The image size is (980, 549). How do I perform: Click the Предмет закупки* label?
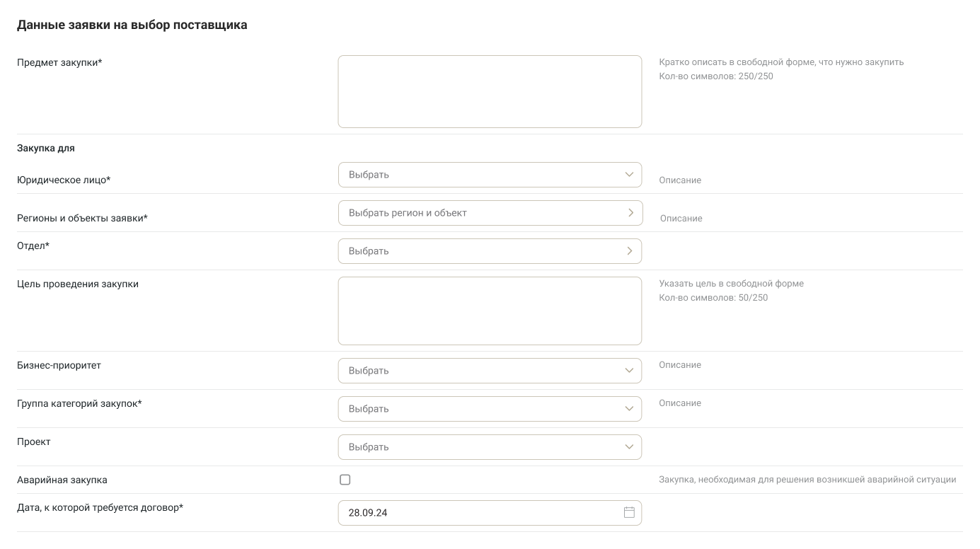tap(59, 62)
